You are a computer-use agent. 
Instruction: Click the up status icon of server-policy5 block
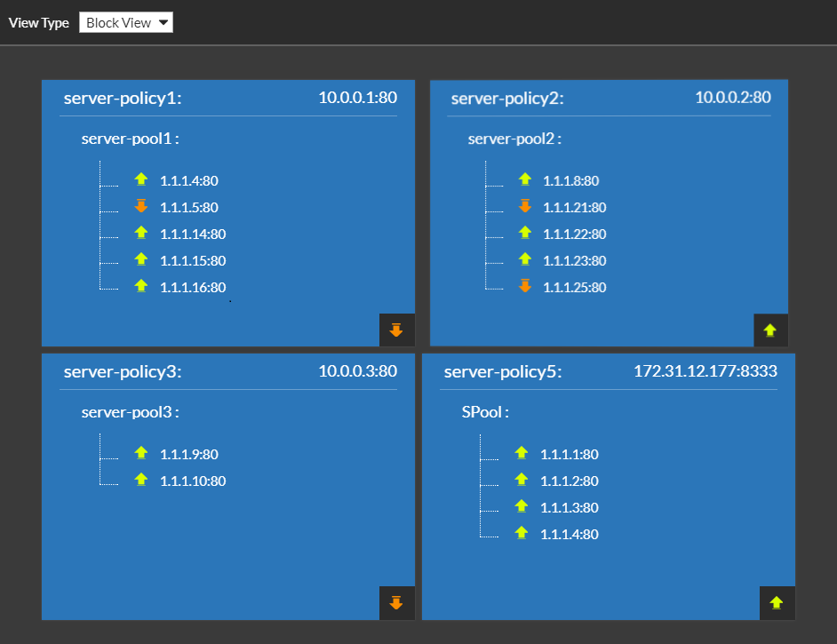coord(777,603)
